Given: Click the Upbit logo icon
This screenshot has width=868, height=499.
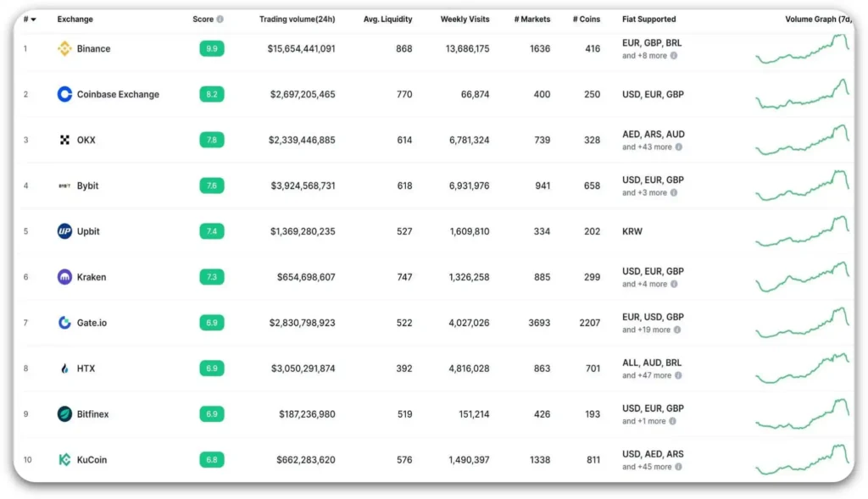Looking at the screenshot, I should (x=64, y=231).
